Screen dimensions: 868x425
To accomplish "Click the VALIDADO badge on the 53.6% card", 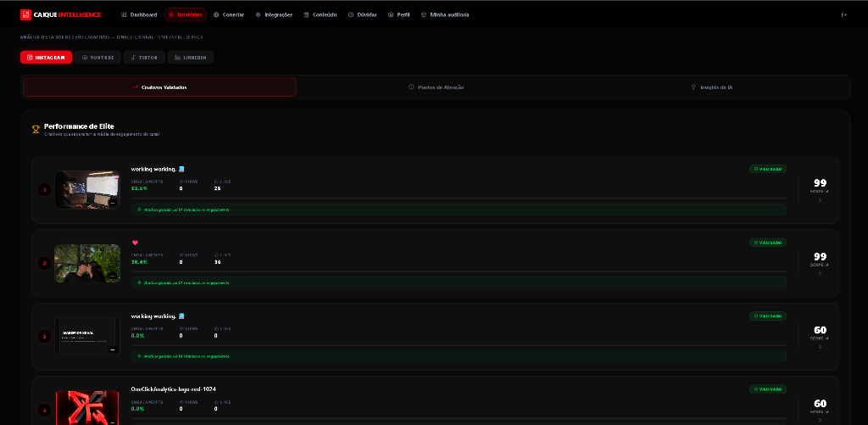I will coord(768,169).
